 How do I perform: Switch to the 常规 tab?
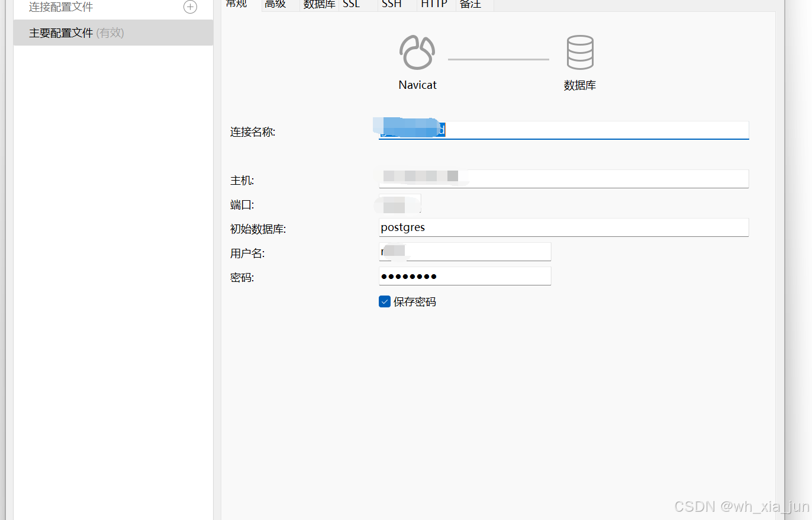pos(236,4)
